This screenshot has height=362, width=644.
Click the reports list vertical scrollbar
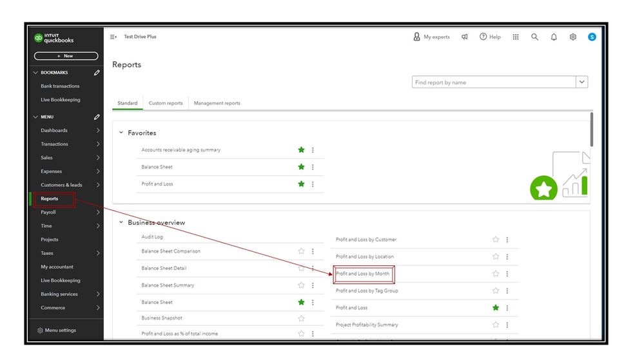[x=591, y=129]
